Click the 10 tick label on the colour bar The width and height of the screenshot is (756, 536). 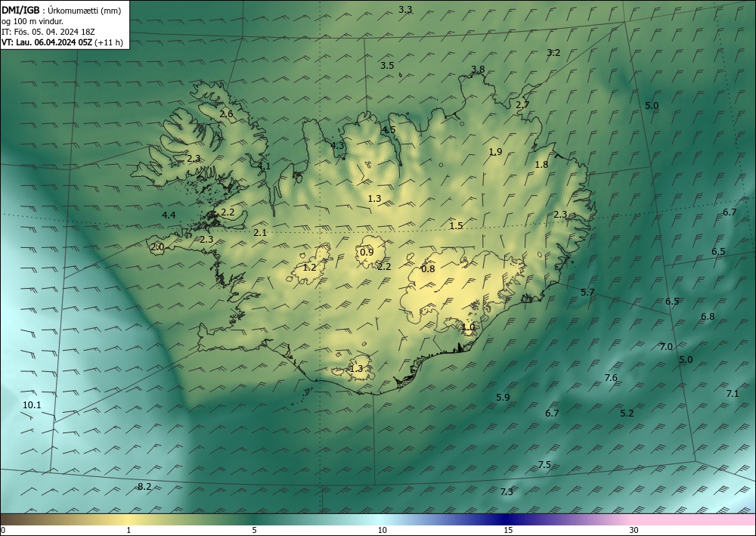coord(383,530)
